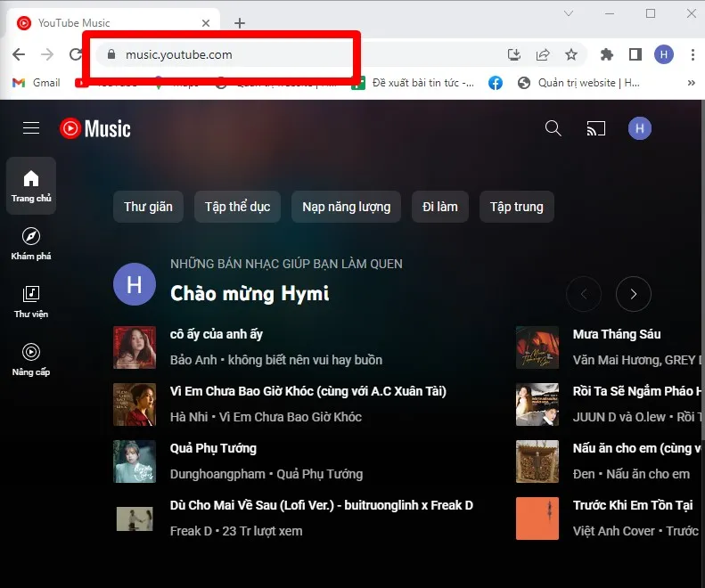Open Khám phá explore in the sidebar
The image size is (705, 588).
click(x=31, y=243)
